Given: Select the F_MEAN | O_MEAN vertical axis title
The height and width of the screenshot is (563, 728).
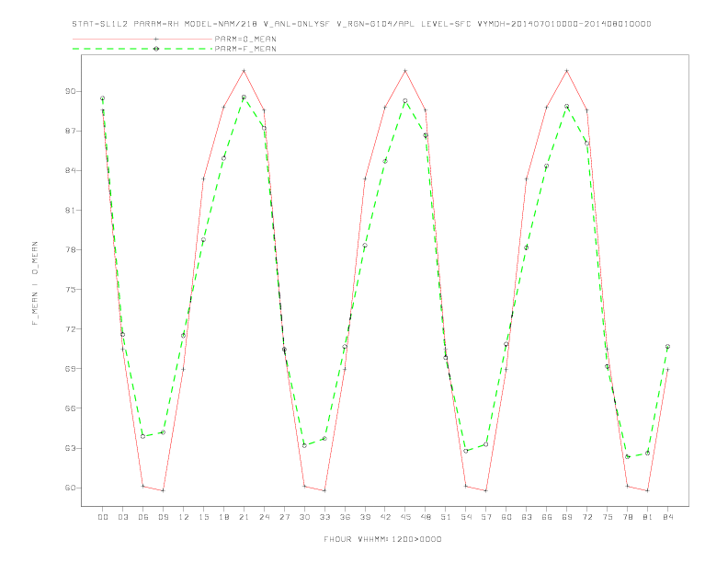Looking at the screenshot, I should click(x=35, y=283).
